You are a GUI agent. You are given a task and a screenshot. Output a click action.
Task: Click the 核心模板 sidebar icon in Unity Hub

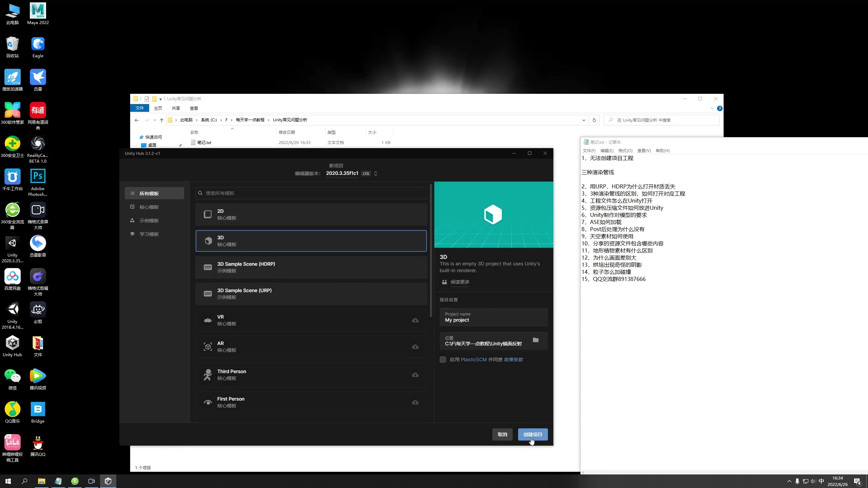(x=132, y=207)
